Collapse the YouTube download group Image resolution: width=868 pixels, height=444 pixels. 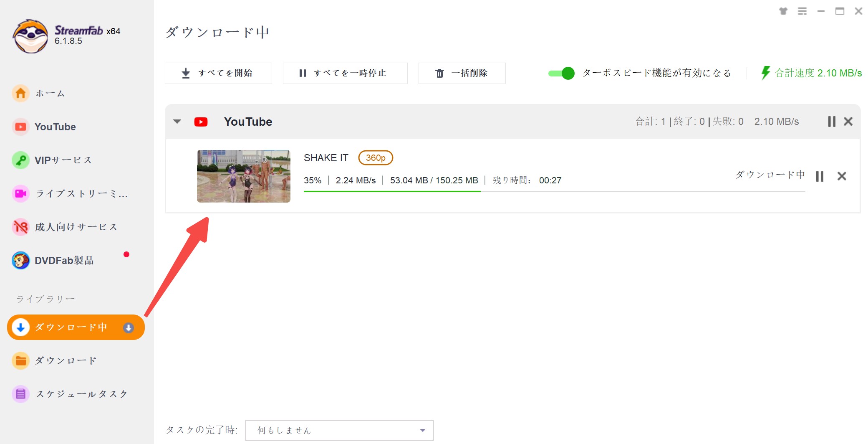[x=177, y=122]
